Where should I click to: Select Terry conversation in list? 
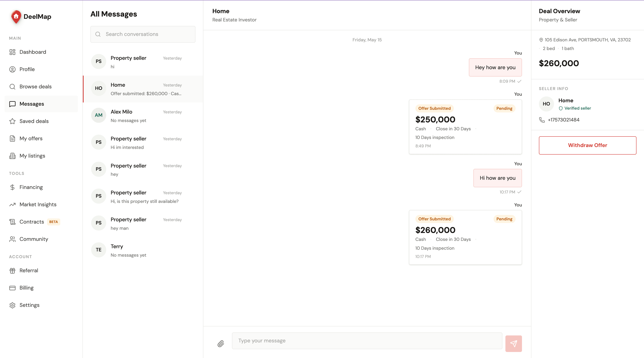[x=143, y=250]
